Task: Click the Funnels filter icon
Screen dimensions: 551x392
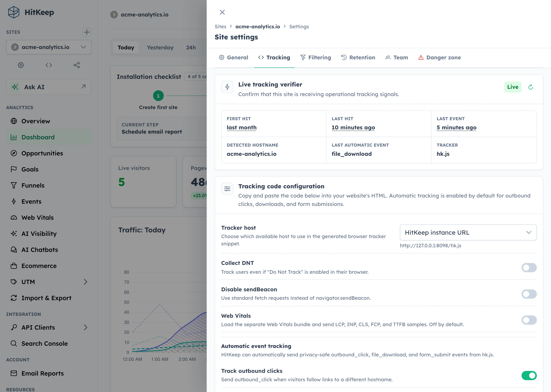Action: [x=14, y=185]
